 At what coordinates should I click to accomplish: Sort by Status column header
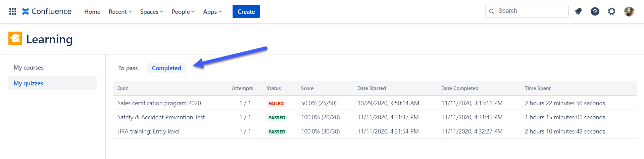click(x=274, y=88)
